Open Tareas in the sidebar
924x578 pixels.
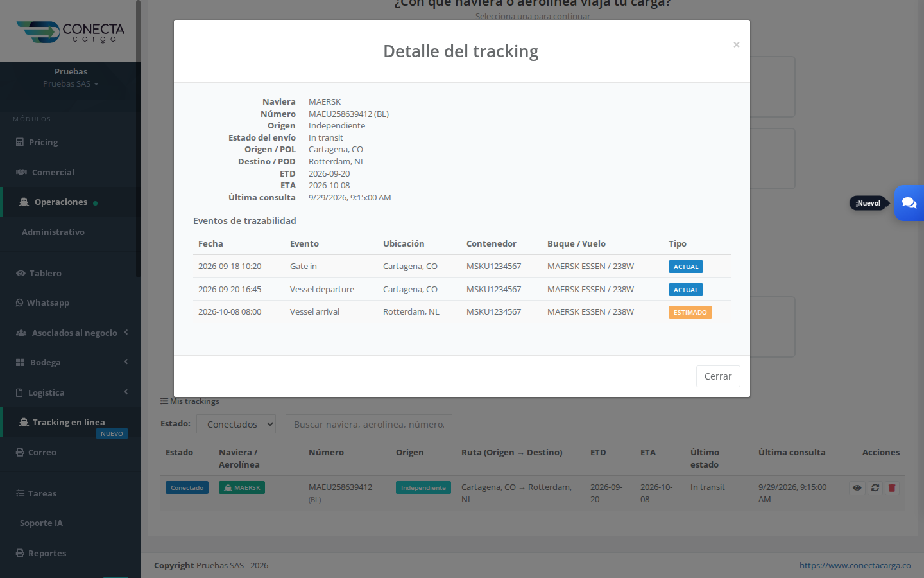point(42,493)
